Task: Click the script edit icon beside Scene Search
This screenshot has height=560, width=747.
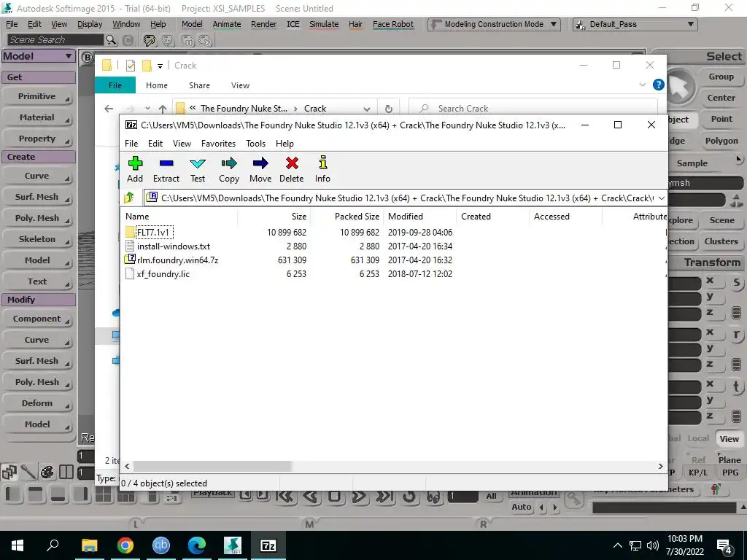Action: [x=150, y=41]
